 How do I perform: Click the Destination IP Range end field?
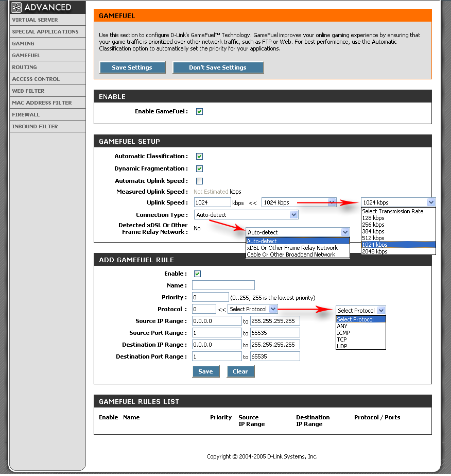[275, 345]
